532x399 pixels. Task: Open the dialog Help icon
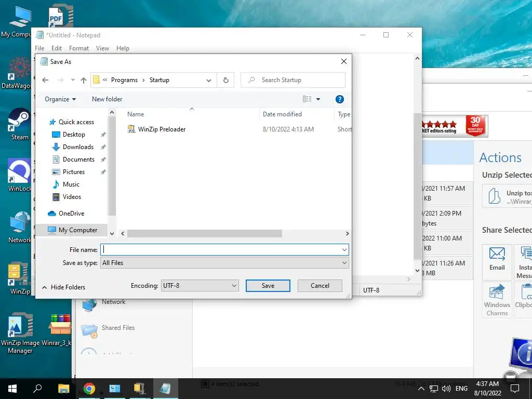[340, 99]
